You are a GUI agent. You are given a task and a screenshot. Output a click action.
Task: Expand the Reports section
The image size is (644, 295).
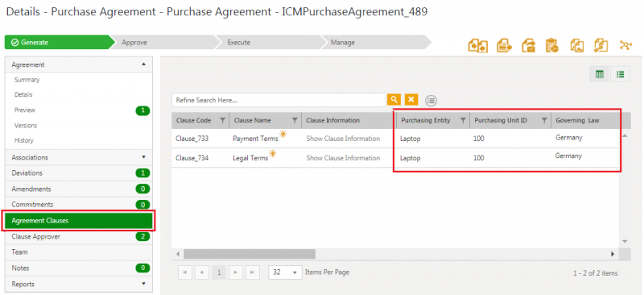pyautogui.click(x=143, y=284)
